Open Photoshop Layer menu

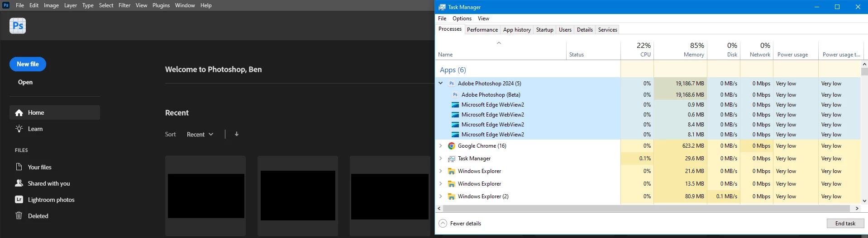(x=71, y=5)
